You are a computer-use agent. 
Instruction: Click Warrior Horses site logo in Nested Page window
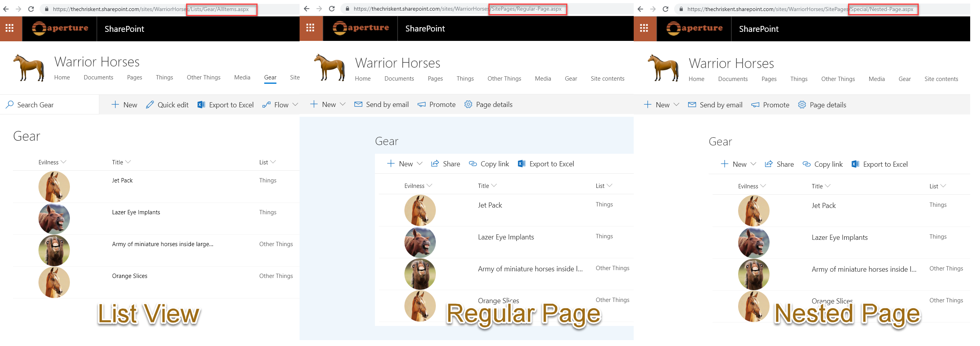click(664, 68)
